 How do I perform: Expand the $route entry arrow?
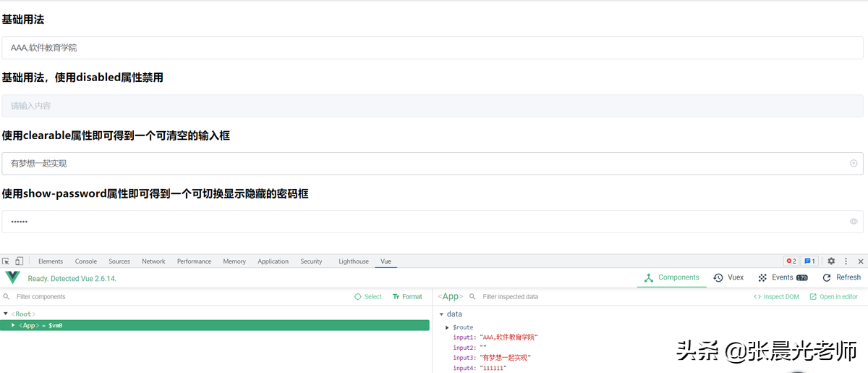coord(448,327)
